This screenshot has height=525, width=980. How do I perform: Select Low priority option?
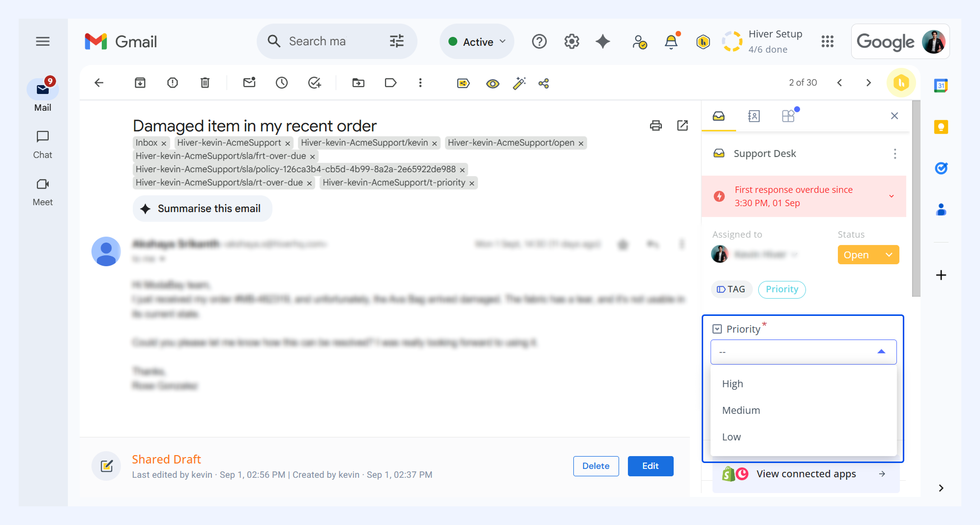[803, 437]
